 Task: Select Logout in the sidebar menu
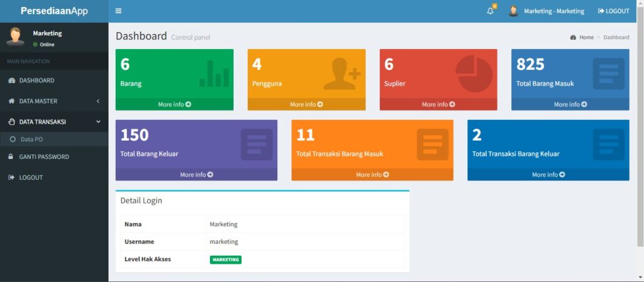coord(54,178)
